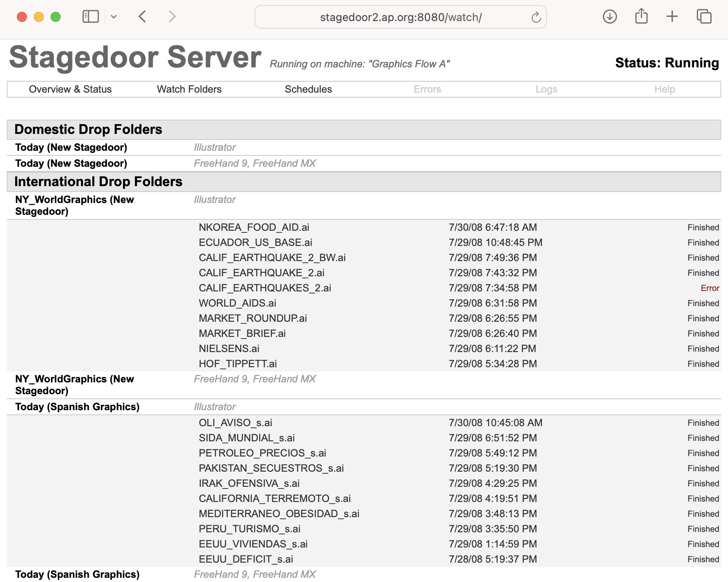Click the red Error status
This screenshot has width=728, height=582.
tap(710, 288)
